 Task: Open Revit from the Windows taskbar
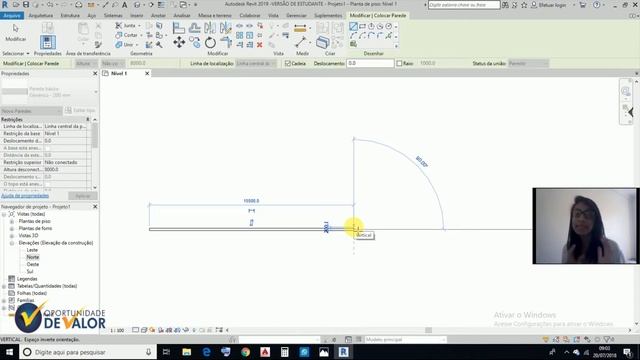(343, 352)
